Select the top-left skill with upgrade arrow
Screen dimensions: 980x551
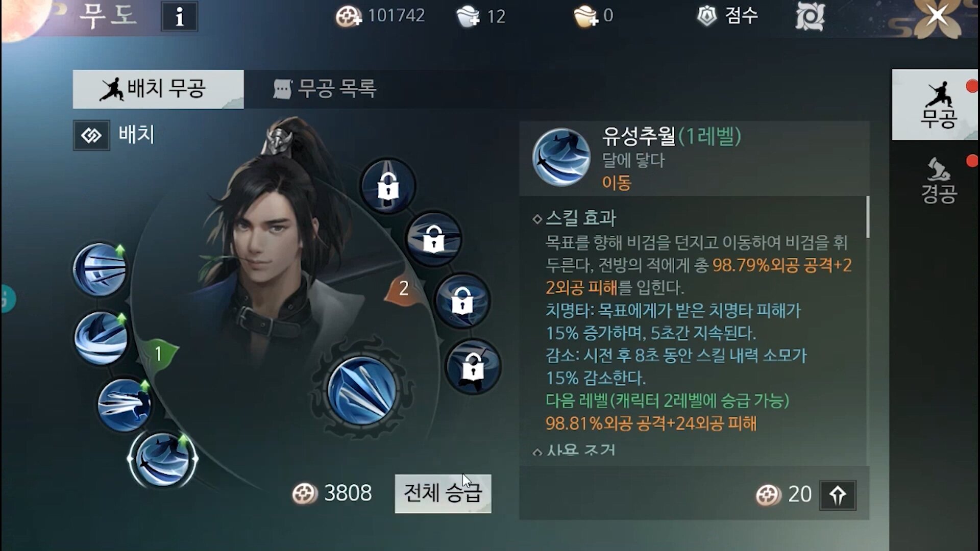click(x=100, y=269)
